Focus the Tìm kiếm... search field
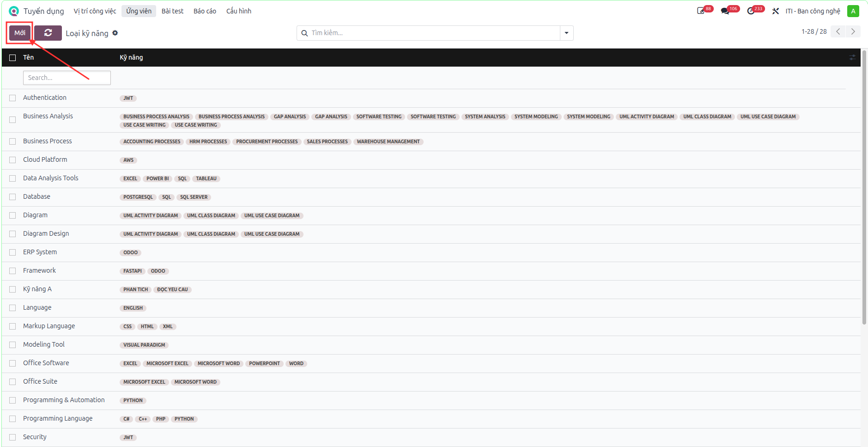This screenshot has height=447, width=868. point(434,33)
